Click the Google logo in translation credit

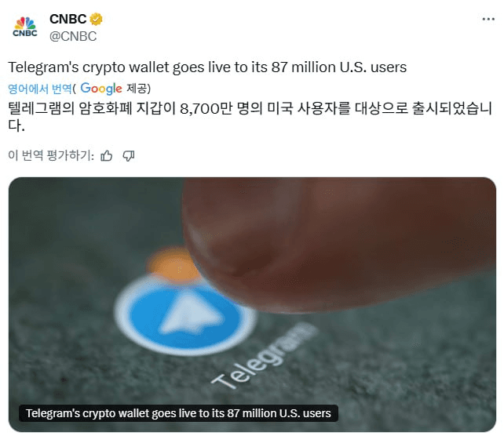101,89
